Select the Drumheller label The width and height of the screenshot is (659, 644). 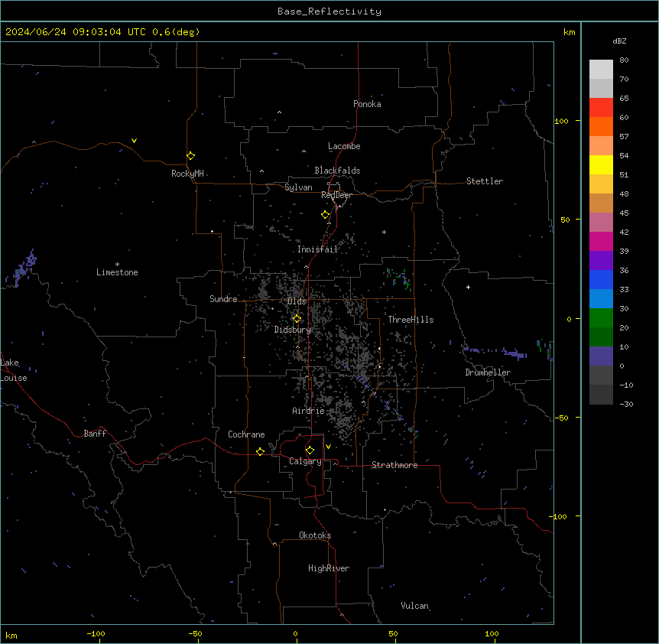pos(488,372)
